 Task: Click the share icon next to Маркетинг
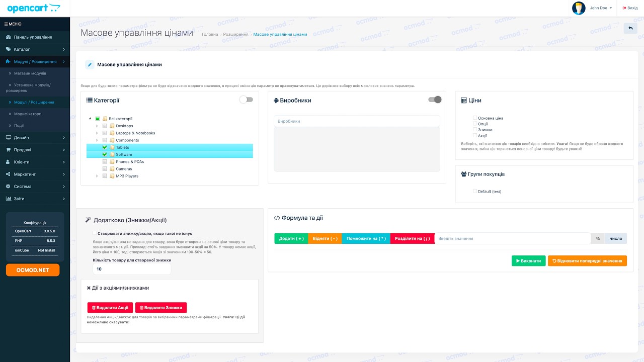point(9,174)
